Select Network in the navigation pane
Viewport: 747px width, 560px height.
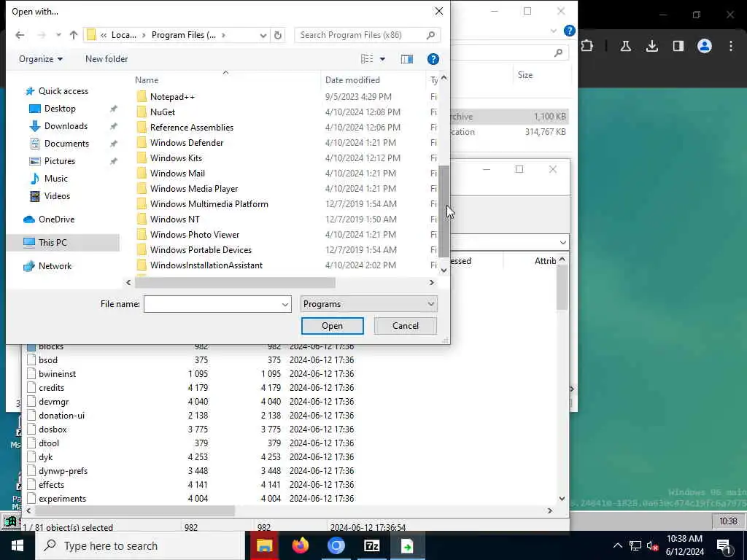pyautogui.click(x=55, y=266)
